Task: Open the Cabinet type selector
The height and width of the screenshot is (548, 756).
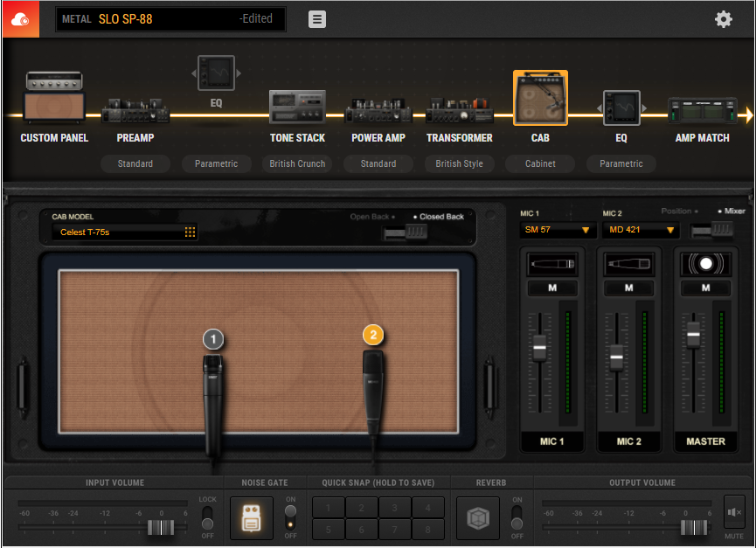Action: [x=540, y=163]
